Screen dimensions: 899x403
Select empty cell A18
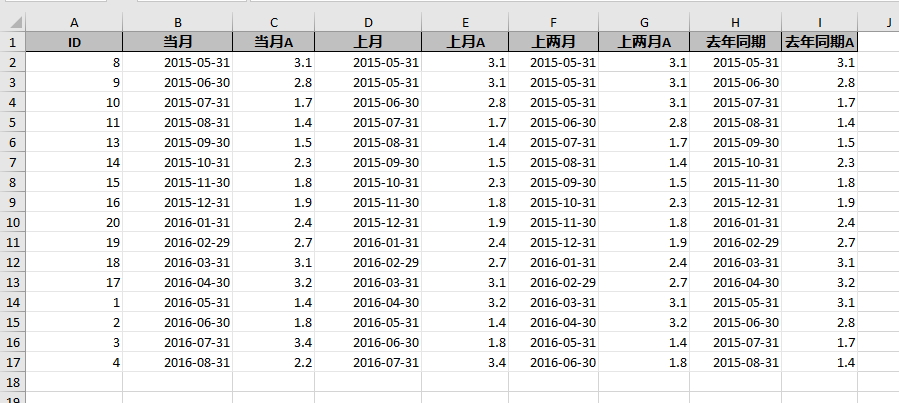click(74, 382)
